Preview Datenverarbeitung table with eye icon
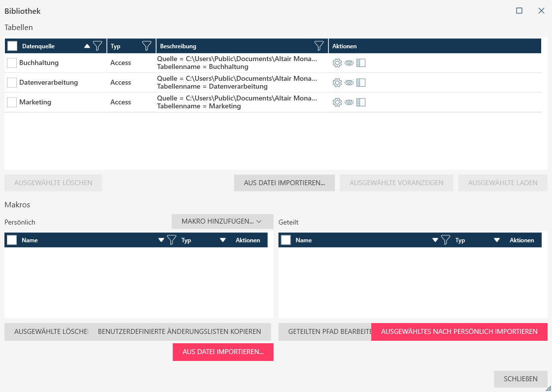 pos(349,83)
